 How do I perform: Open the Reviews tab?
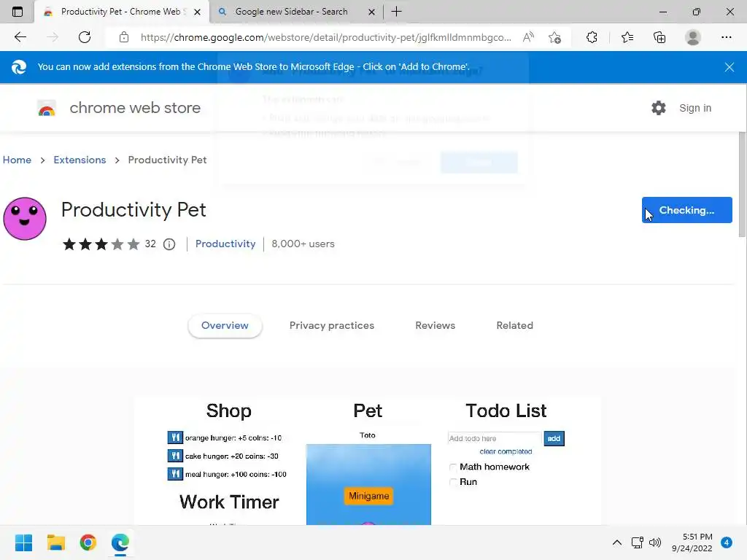[x=435, y=326]
